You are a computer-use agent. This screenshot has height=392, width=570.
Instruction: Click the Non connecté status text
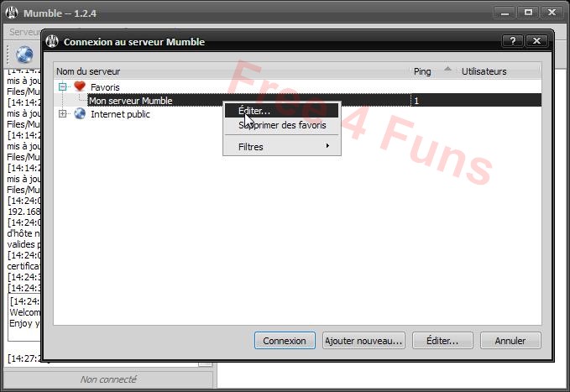108,379
